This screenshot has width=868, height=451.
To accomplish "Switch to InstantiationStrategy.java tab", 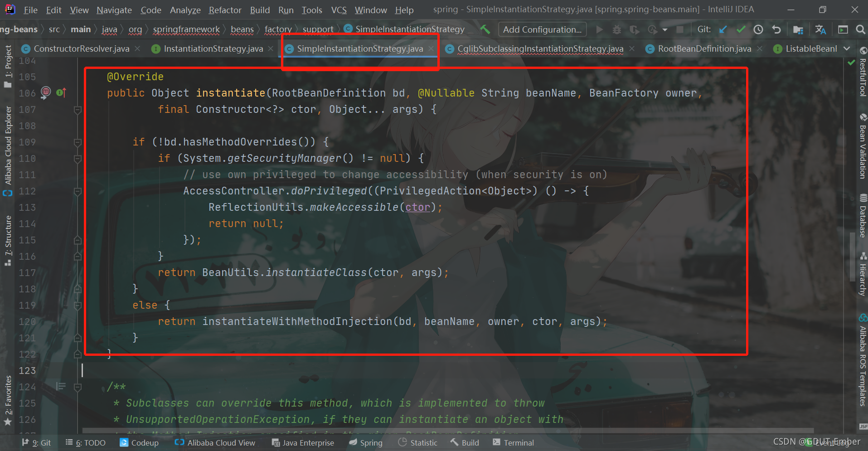I will pos(213,48).
